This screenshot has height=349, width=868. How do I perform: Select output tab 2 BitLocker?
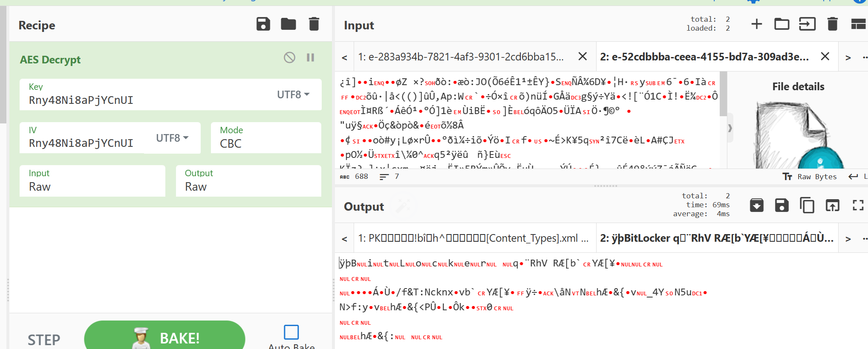(717, 238)
